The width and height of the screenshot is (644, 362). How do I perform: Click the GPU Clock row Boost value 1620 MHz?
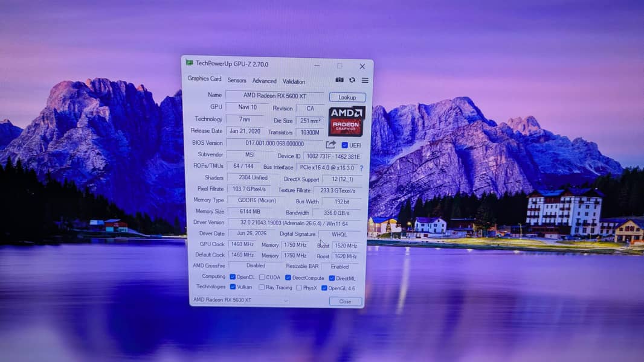click(x=346, y=246)
